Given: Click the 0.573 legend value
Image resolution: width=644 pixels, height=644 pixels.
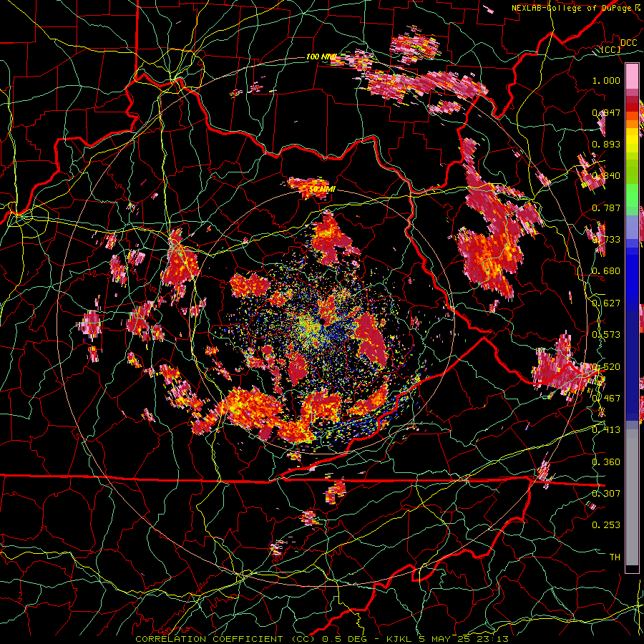Looking at the screenshot, I should [x=606, y=335].
